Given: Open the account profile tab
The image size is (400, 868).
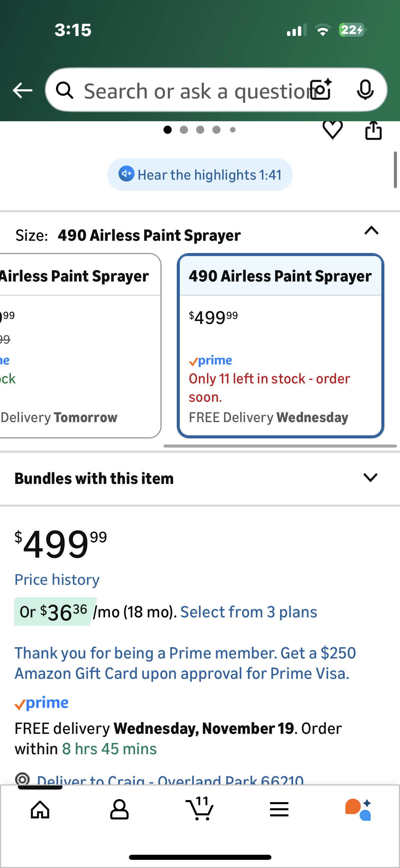Looking at the screenshot, I should coord(119,810).
